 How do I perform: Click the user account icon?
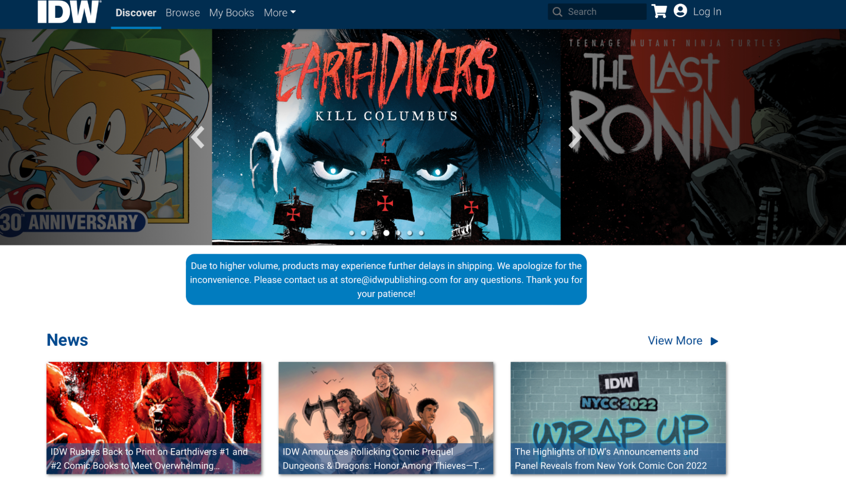coord(680,11)
